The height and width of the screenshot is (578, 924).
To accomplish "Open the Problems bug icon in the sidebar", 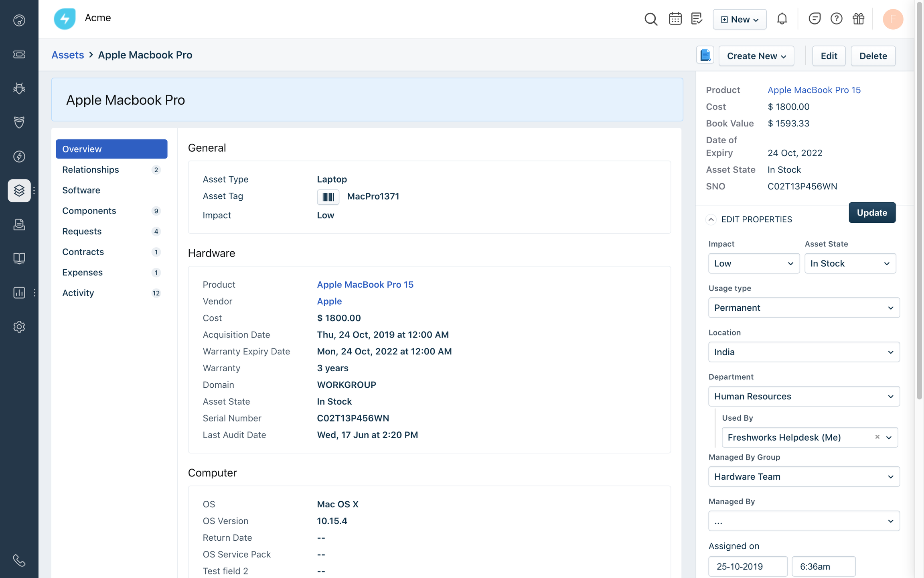I will pyautogui.click(x=19, y=88).
